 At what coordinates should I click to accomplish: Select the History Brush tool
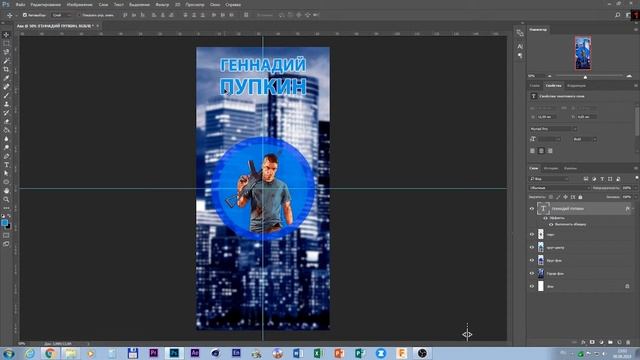tap(6, 113)
